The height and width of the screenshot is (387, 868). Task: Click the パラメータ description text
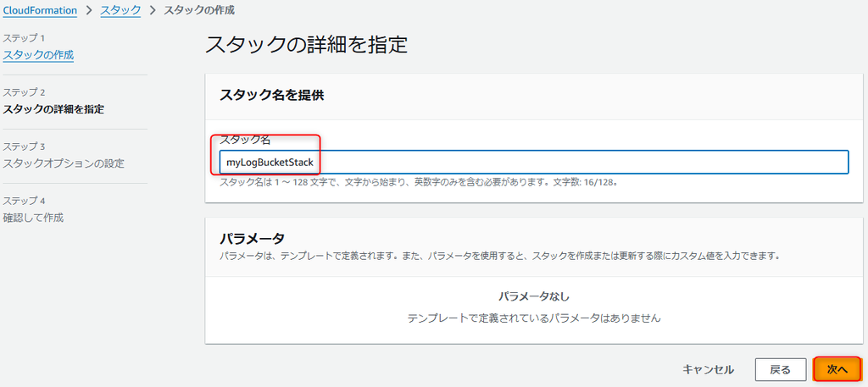(499, 257)
